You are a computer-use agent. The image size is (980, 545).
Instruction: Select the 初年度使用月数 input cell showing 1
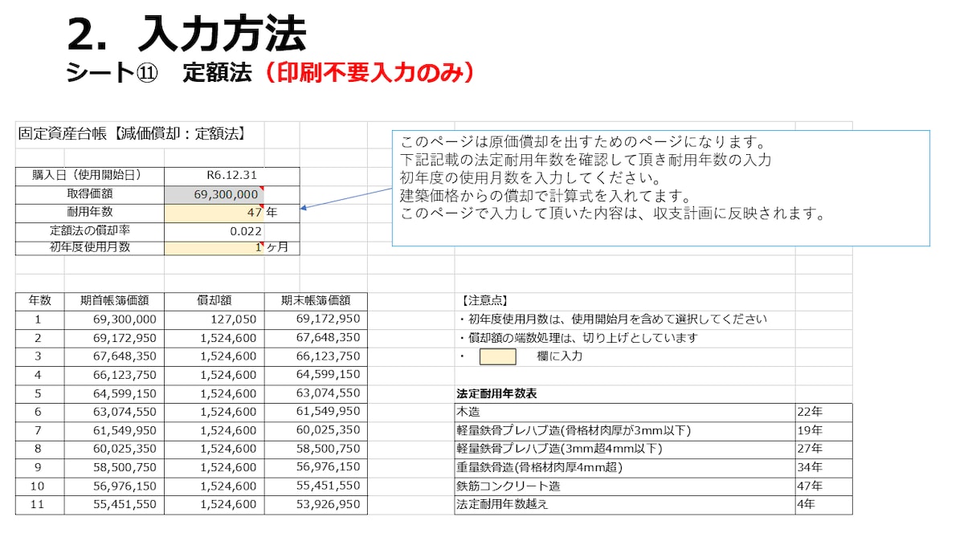[x=214, y=248]
